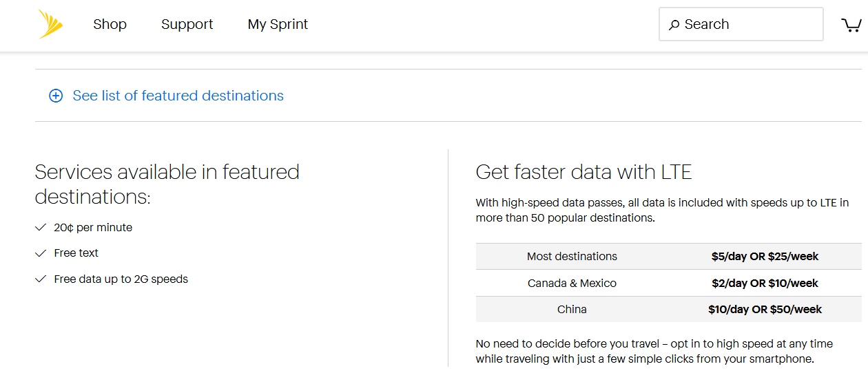Screen dimensions: 868x384
Task: Focus the Search input field
Action: pos(741,24)
